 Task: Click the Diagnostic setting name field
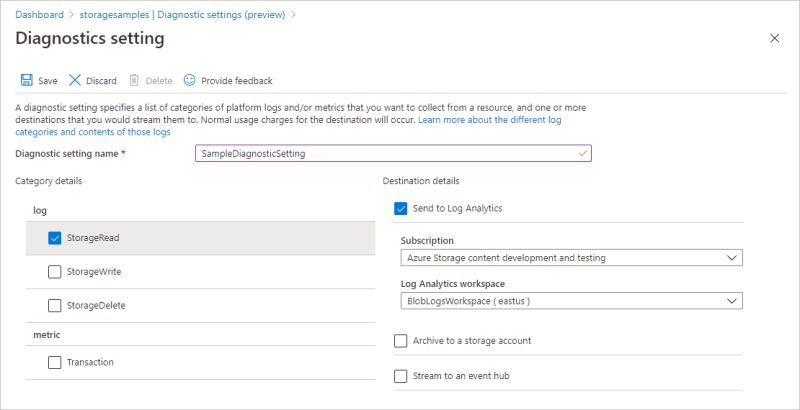point(393,153)
